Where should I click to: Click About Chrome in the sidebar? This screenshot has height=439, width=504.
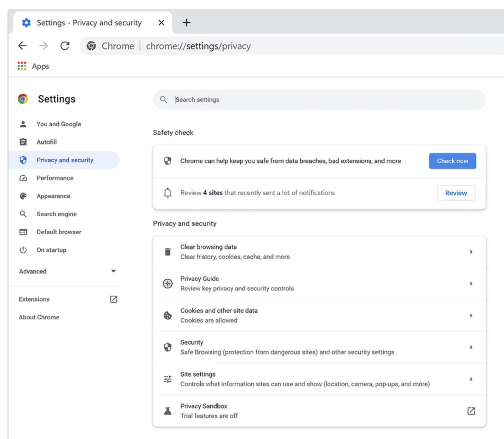pos(39,317)
